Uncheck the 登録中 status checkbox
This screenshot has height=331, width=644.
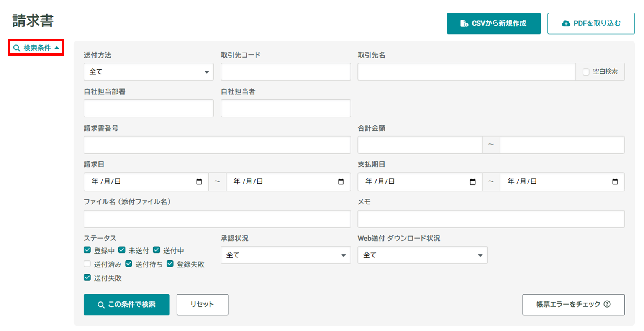(x=87, y=250)
